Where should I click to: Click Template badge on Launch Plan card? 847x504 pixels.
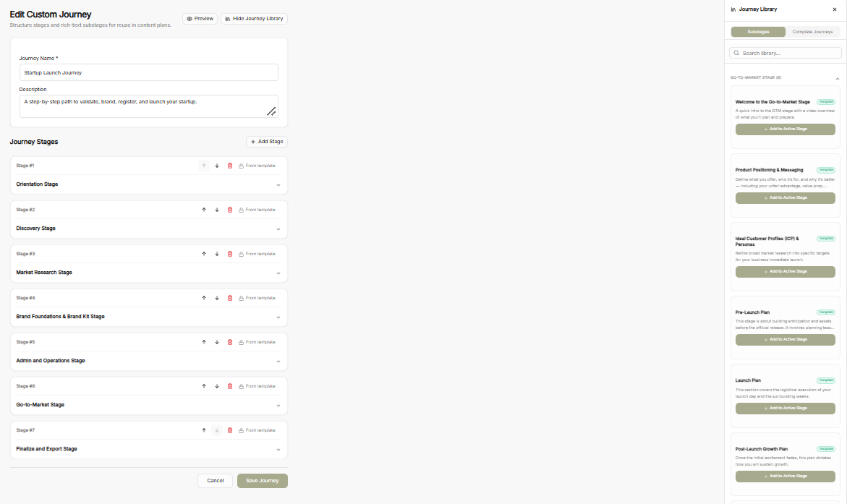(x=826, y=380)
